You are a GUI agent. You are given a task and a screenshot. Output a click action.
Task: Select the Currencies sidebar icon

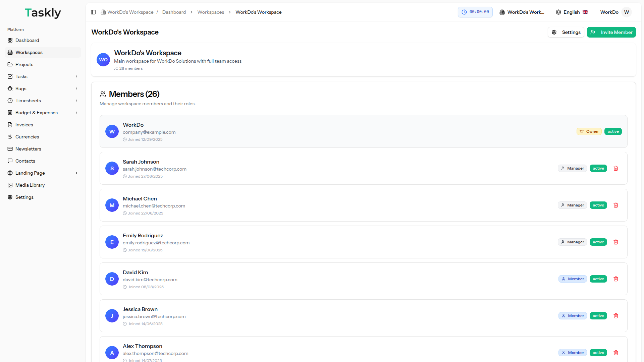pos(10,137)
